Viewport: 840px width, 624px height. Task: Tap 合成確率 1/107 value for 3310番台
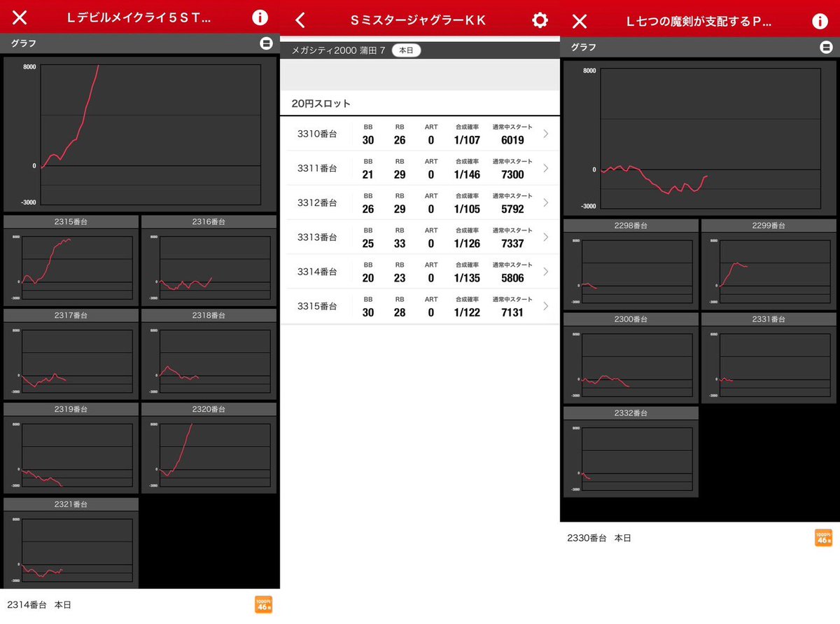pyautogui.click(x=467, y=140)
